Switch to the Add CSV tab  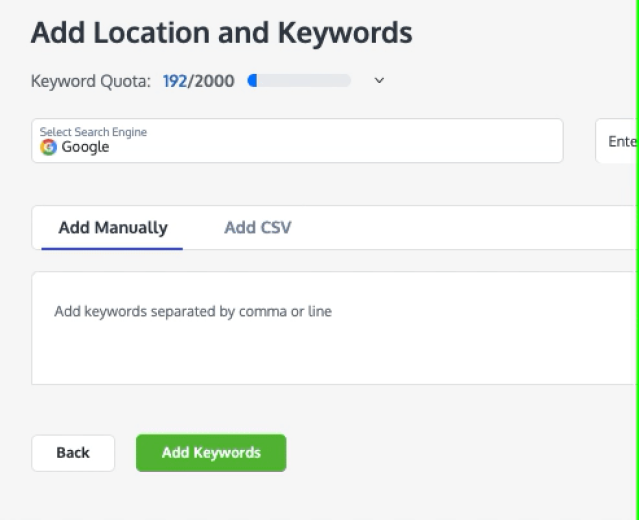pos(258,228)
